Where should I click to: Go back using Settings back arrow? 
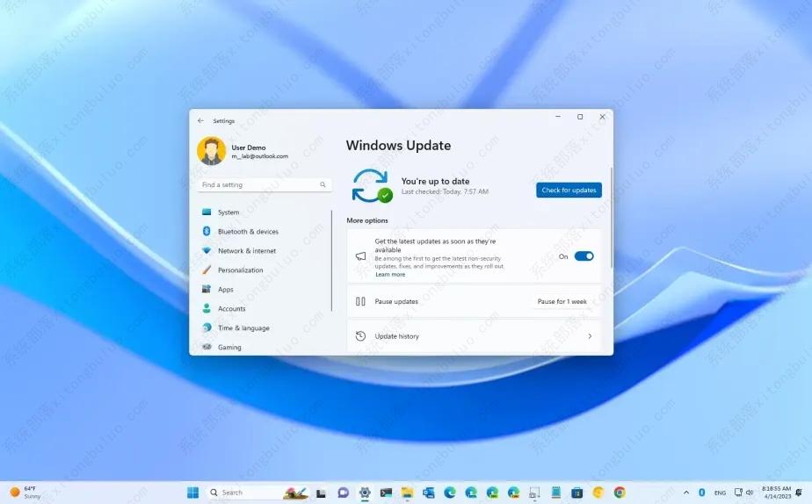201,120
